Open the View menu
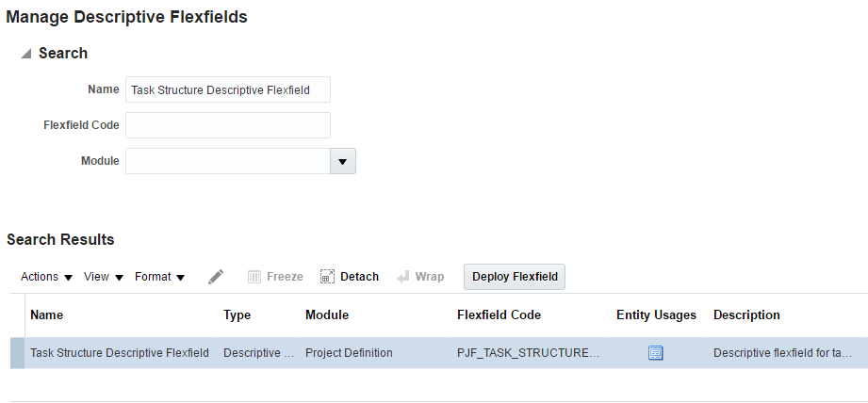Screen dimensions: 868x403 104,277
